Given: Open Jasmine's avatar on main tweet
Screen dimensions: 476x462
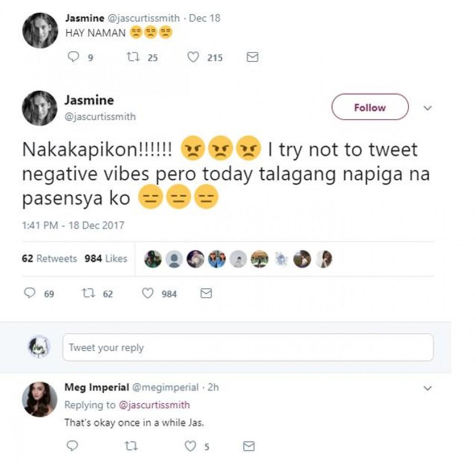Looking at the screenshot, I should tap(40, 108).
